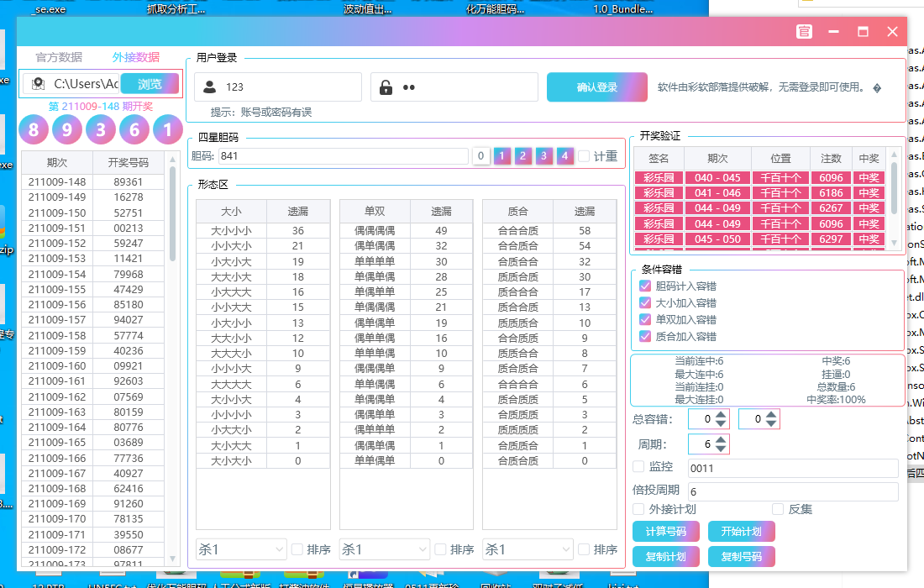Uncheck 胆码计入容错

[644, 286]
